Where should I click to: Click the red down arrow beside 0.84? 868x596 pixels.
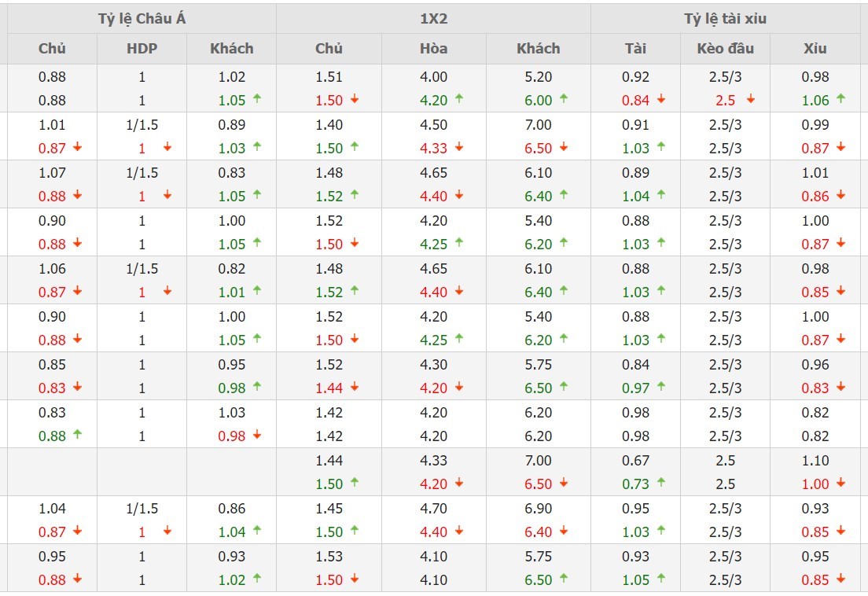(x=661, y=99)
